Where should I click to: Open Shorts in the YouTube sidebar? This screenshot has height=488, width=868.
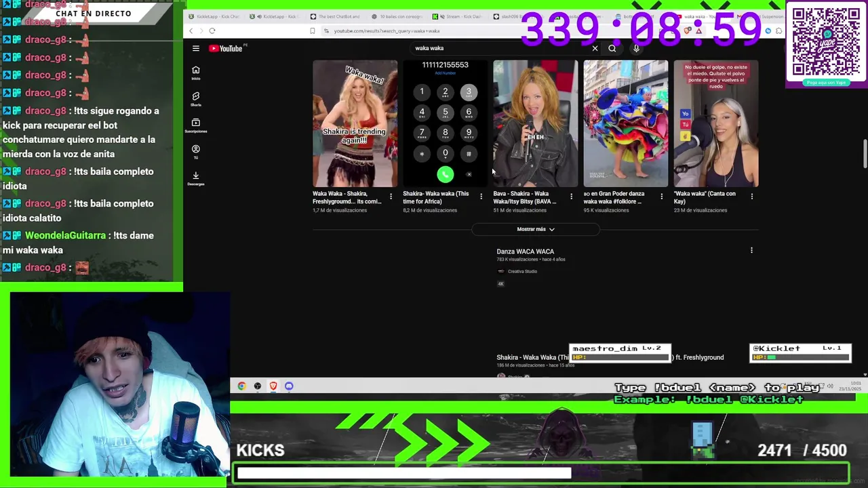point(195,99)
